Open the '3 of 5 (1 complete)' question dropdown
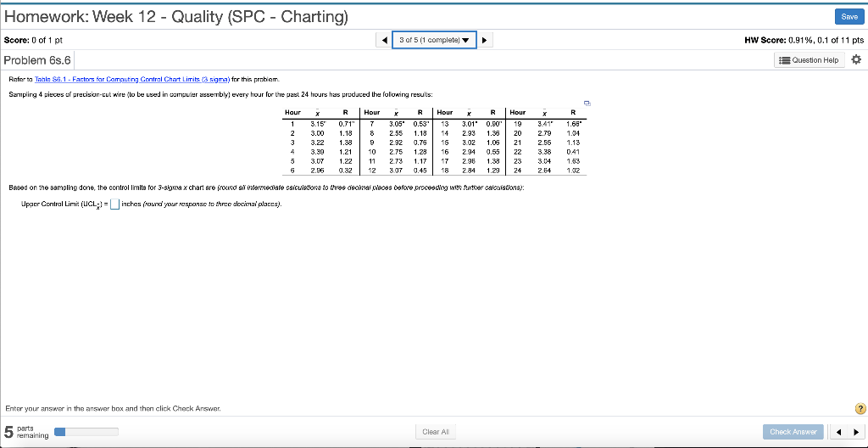This screenshot has width=868, height=448. click(434, 40)
